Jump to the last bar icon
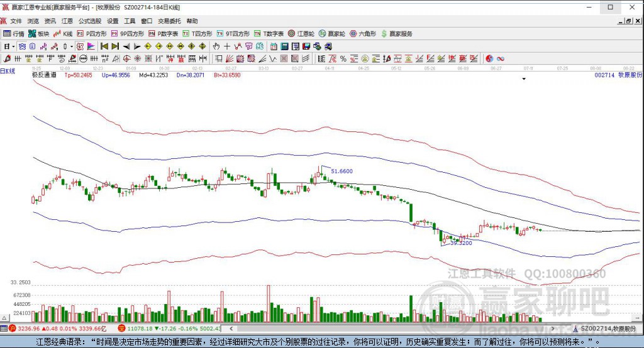Screen dimensions: 644x348 point(115,46)
